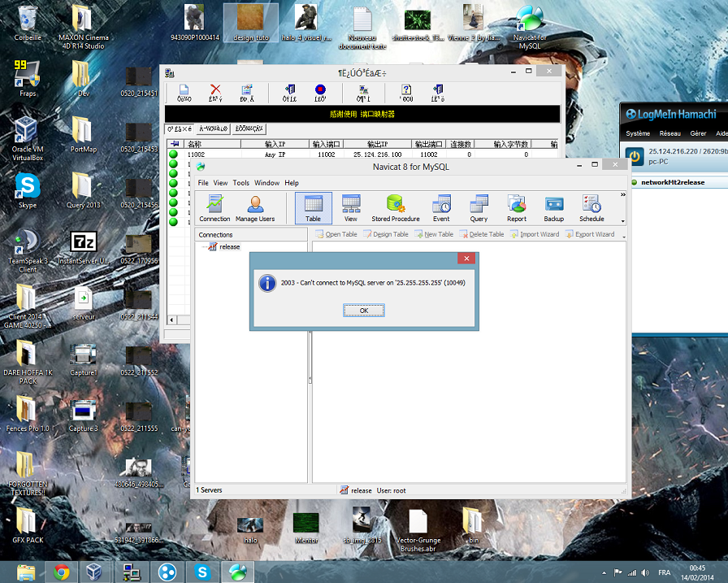Viewport: 728px width, 583px height.
Task: Click Import Wizard action
Action: pos(535,234)
